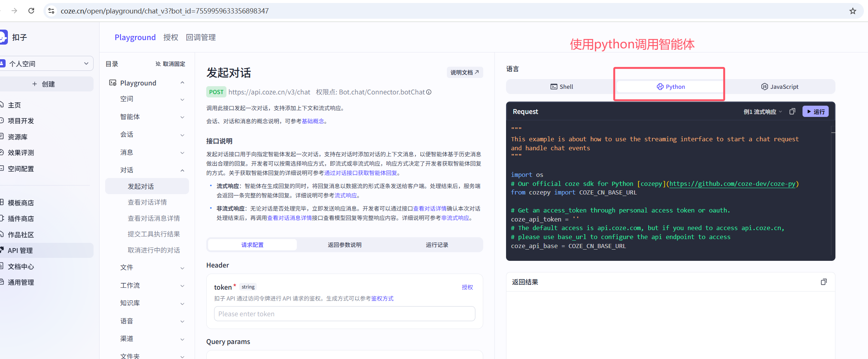This screenshot has width=868, height=359.
Task: Copy the Request code with copy icon
Action: click(792, 112)
